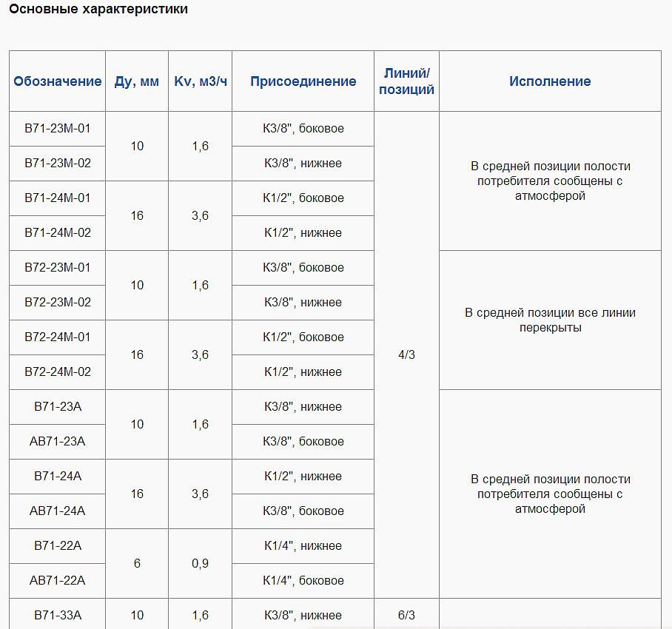Select the "К1/2", боковое" cell for B71-24M-01
Screen dimensions: 672x629
coord(302,198)
